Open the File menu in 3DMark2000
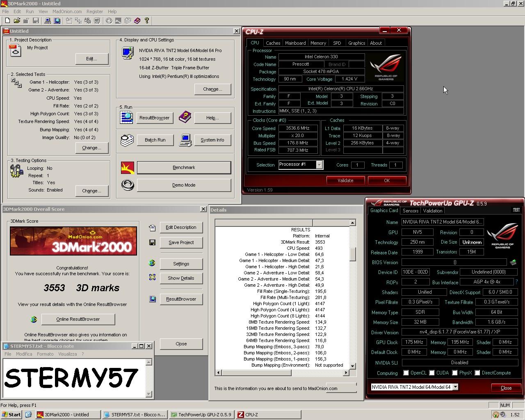Viewport: 525px width, 420px height. tap(5, 11)
